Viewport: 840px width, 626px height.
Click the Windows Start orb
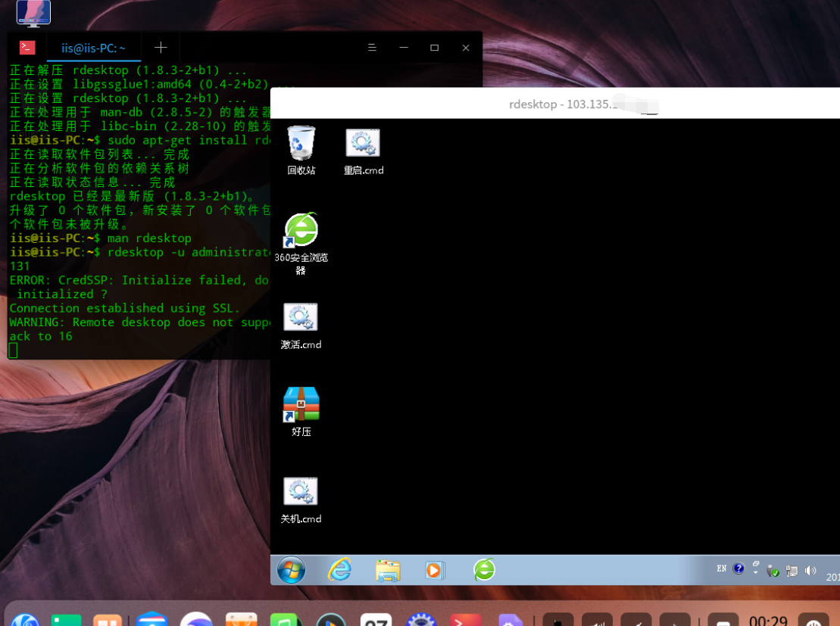tap(291, 570)
